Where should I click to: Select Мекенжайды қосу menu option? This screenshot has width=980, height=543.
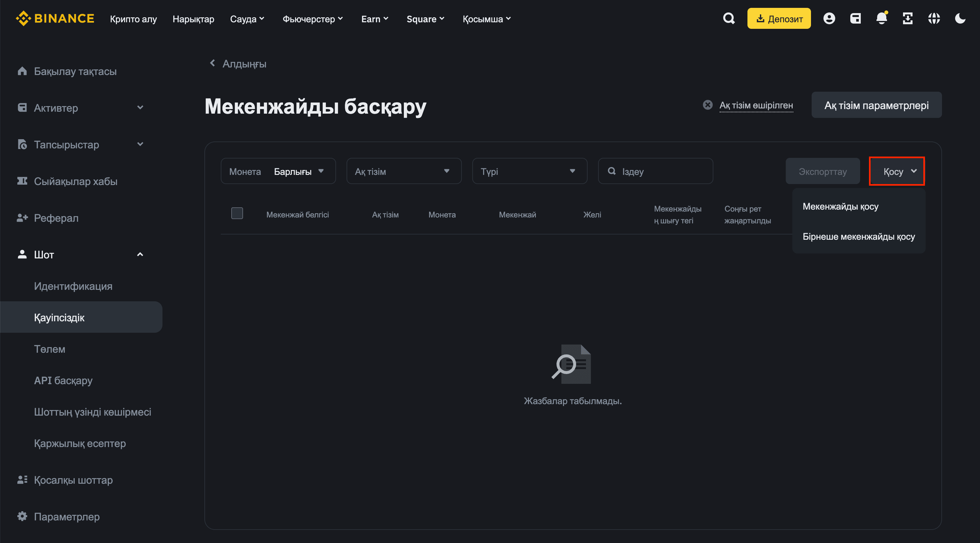(840, 207)
